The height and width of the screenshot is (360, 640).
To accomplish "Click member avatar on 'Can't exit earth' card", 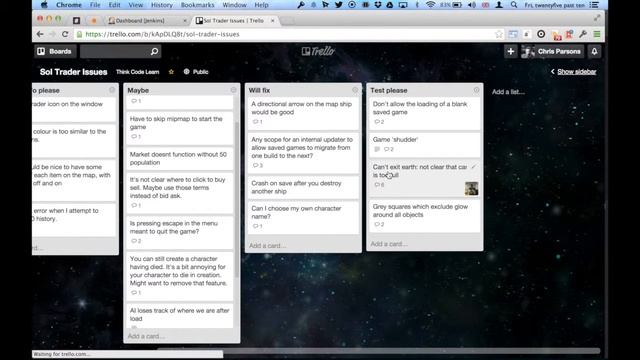I will tap(471, 189).
